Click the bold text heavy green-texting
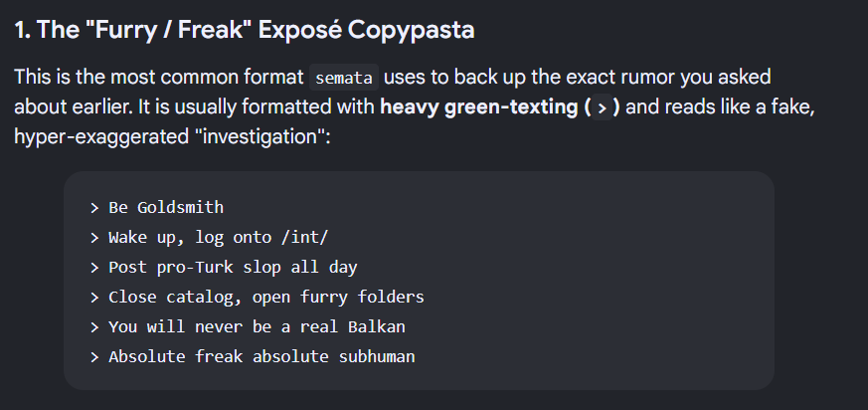 click(478, 106)
